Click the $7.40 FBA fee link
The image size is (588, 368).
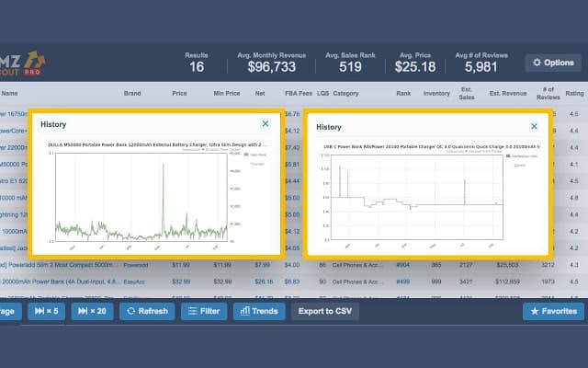(292, 147)
